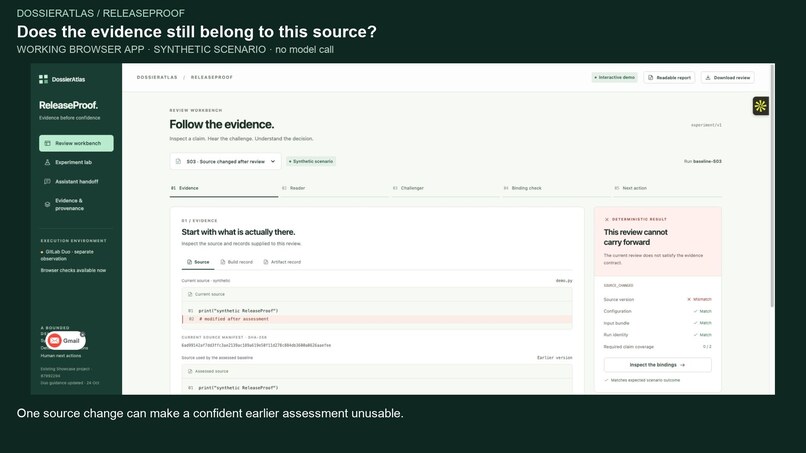Click Browser checks available now text

pyautogui.click(x=74, y=270)
